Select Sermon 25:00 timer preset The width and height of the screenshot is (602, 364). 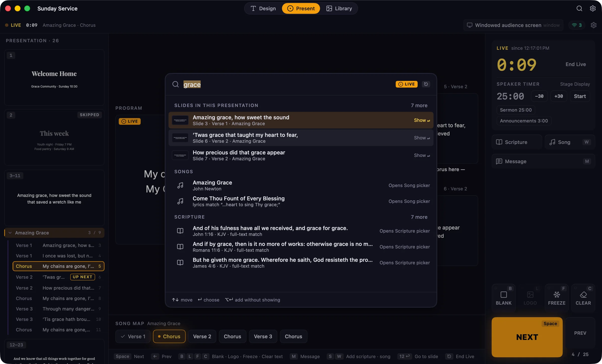[x=516, y=110]
